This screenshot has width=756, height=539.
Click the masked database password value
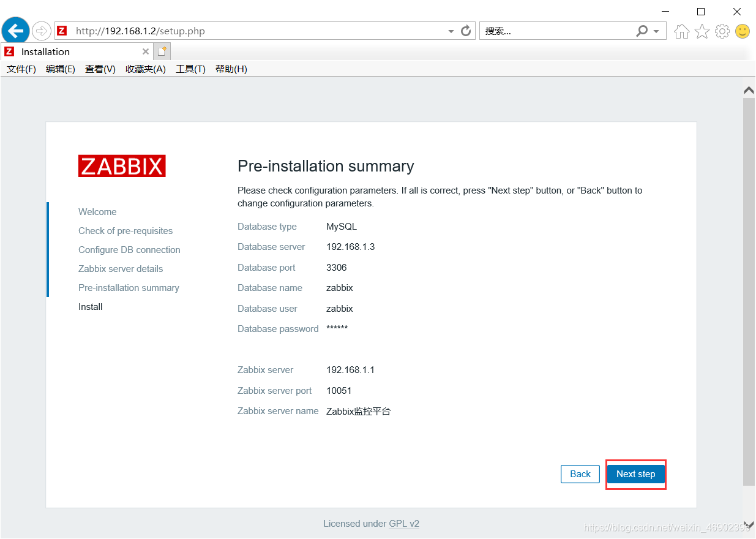pos(337,328)
